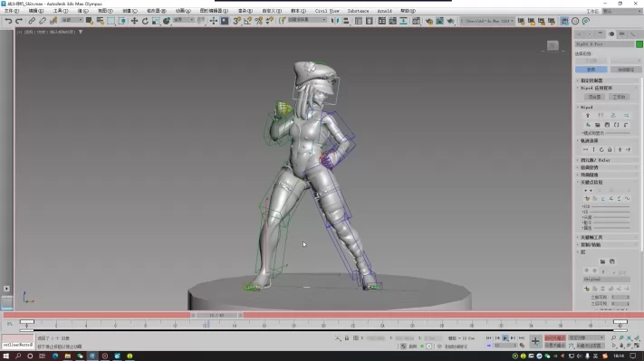Click the Original layer name field

pyautogui.click(x=607, y=279)
